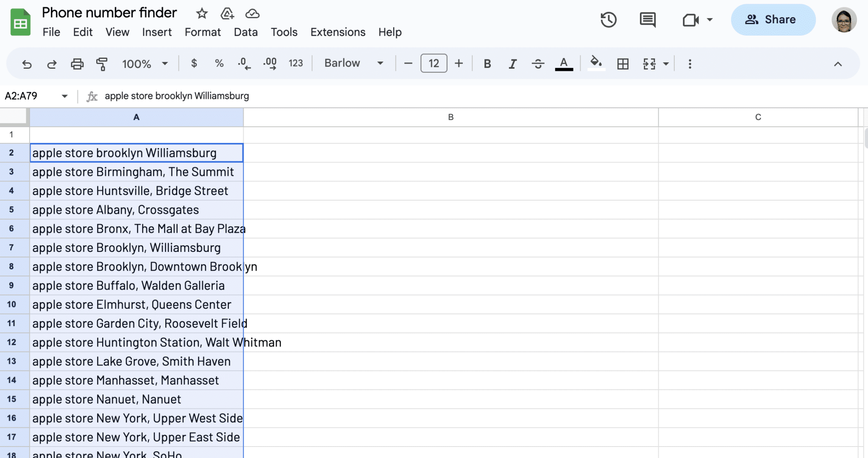
Task: Show all comments
Action: pyautogui.click(x=647, y=20)
